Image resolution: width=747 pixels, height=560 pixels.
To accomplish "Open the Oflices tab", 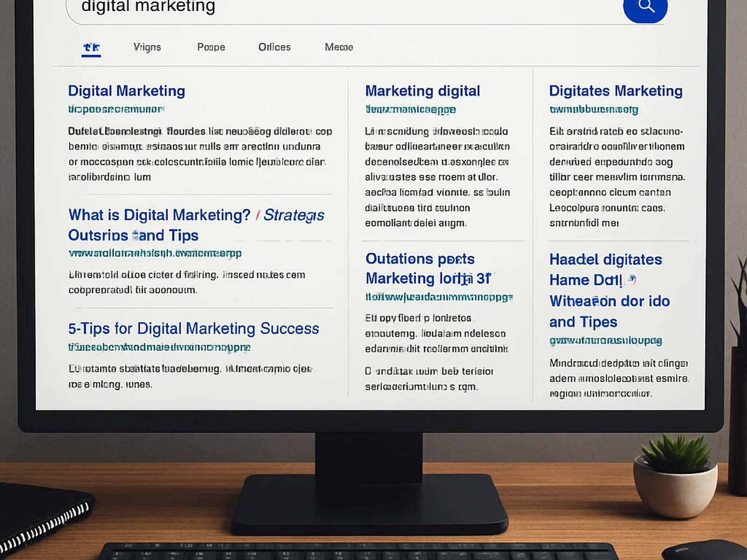I will pos(275,47).
